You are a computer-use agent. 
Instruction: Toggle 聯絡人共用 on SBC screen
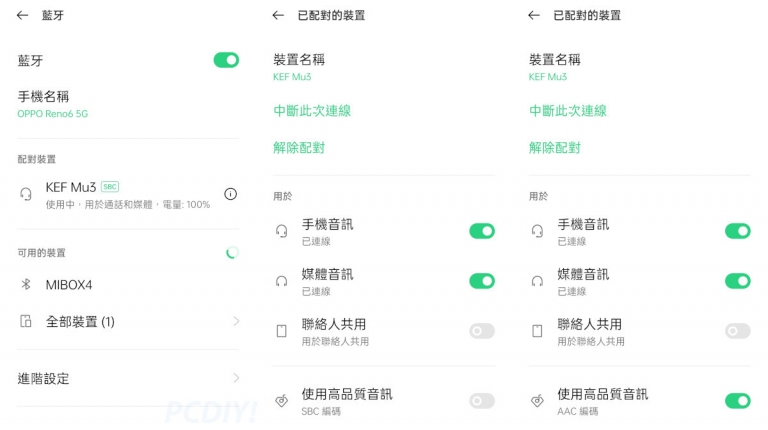[x=482, y=331]
